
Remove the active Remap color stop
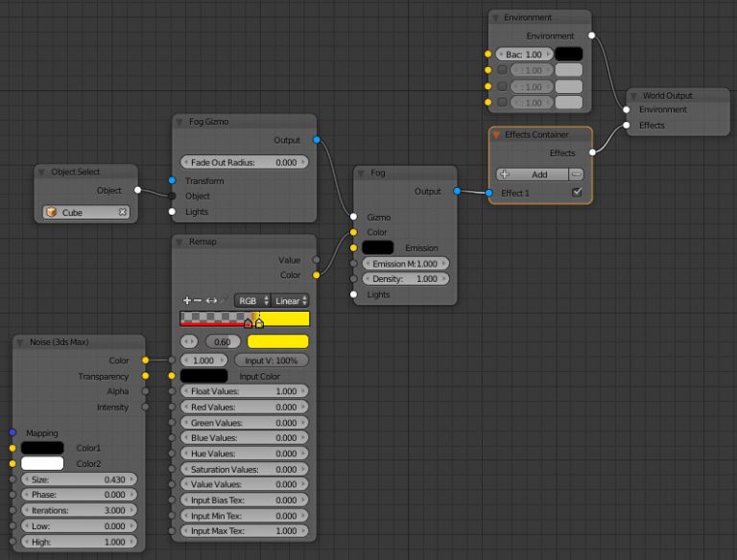(x=198, y=300)
